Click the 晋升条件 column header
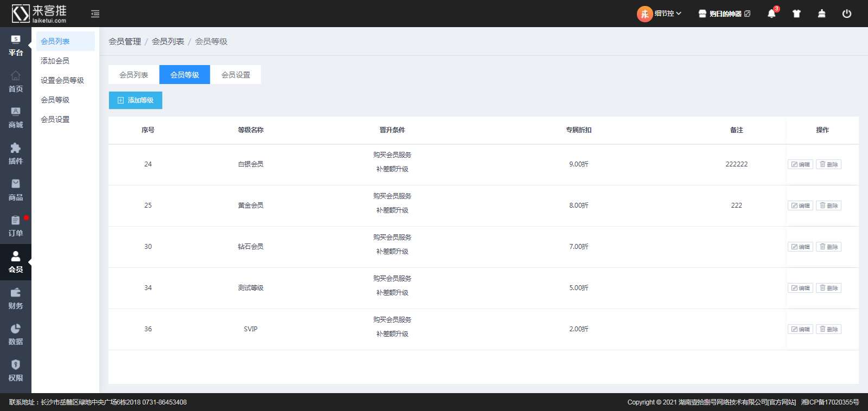 coord(392,130)
